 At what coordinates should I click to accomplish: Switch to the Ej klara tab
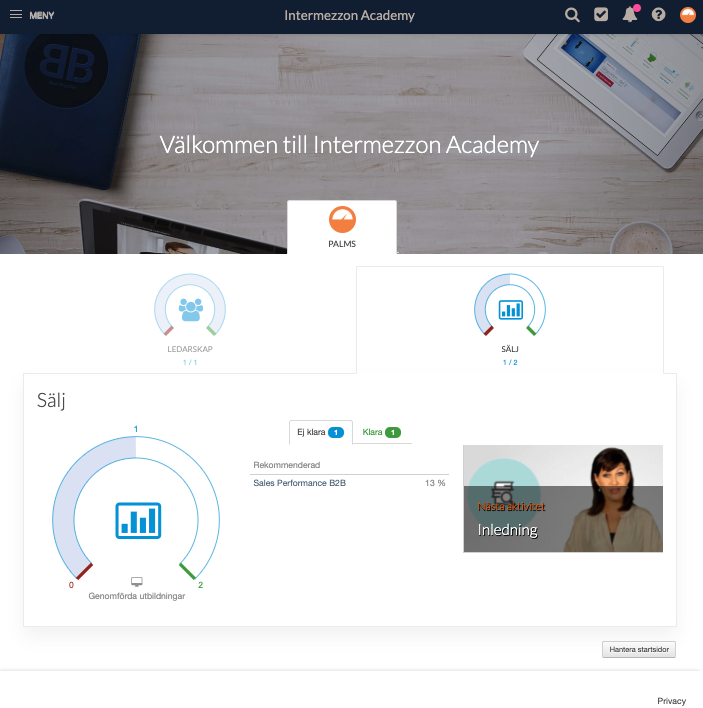click(321, 432)
